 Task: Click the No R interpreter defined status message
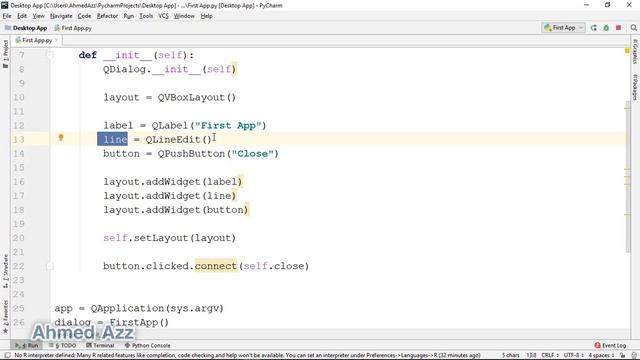click(247, 356)
